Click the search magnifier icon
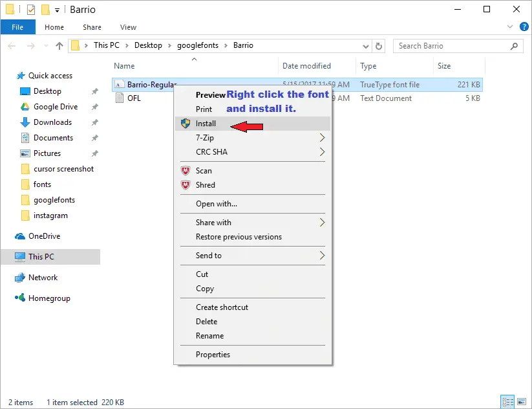Viewport: 532px width, 409px height. pos(514,46)
